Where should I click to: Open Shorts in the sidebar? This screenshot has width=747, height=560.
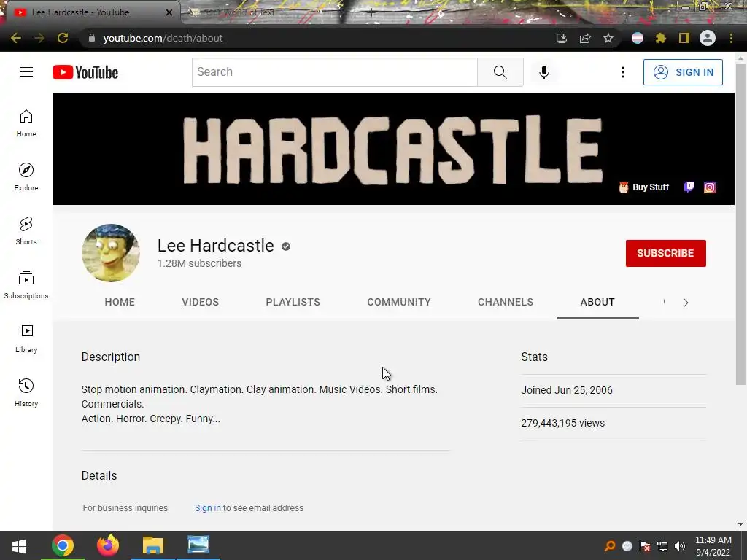click(26, 231)
